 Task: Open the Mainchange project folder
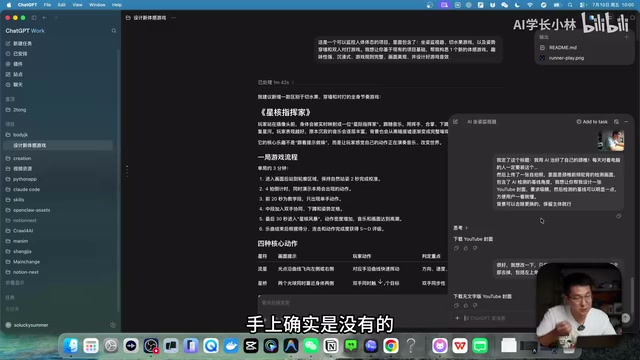26,262
